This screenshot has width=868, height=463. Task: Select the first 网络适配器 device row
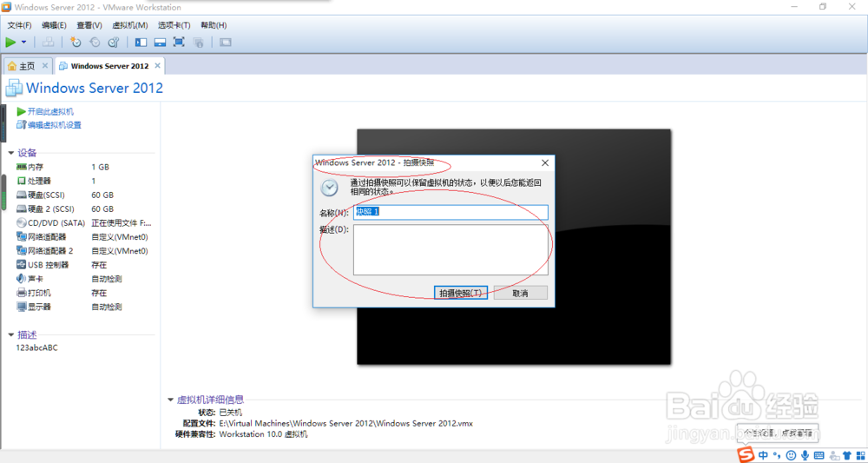(83, 236)
